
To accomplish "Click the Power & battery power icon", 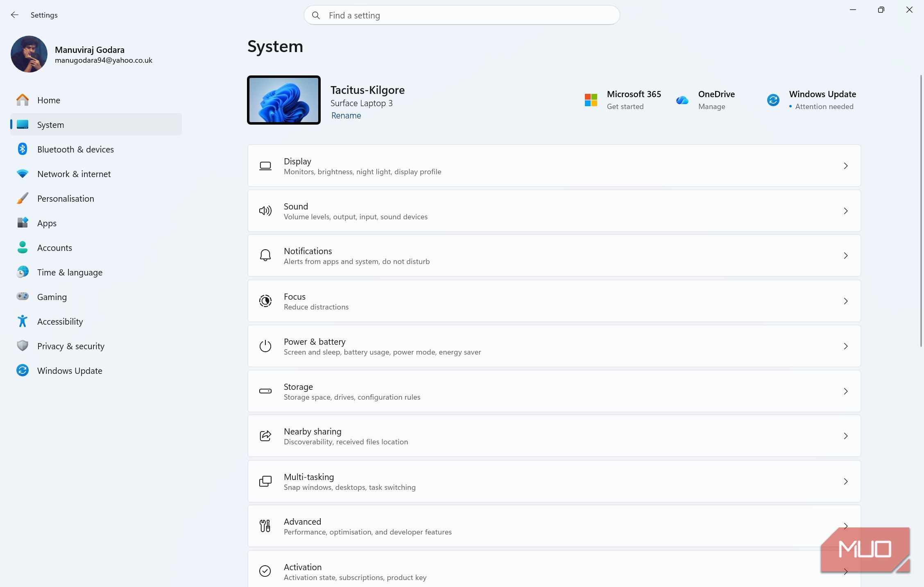I will point(265,346).
